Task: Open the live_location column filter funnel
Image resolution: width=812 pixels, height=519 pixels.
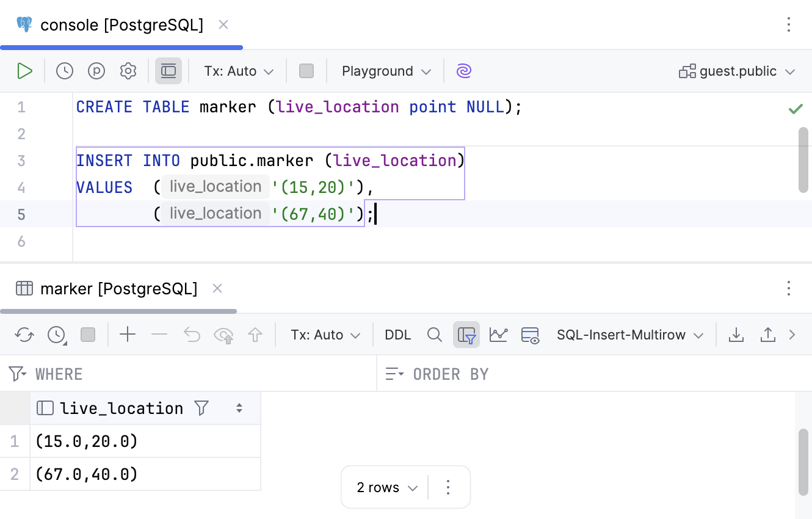Action: 201,408
